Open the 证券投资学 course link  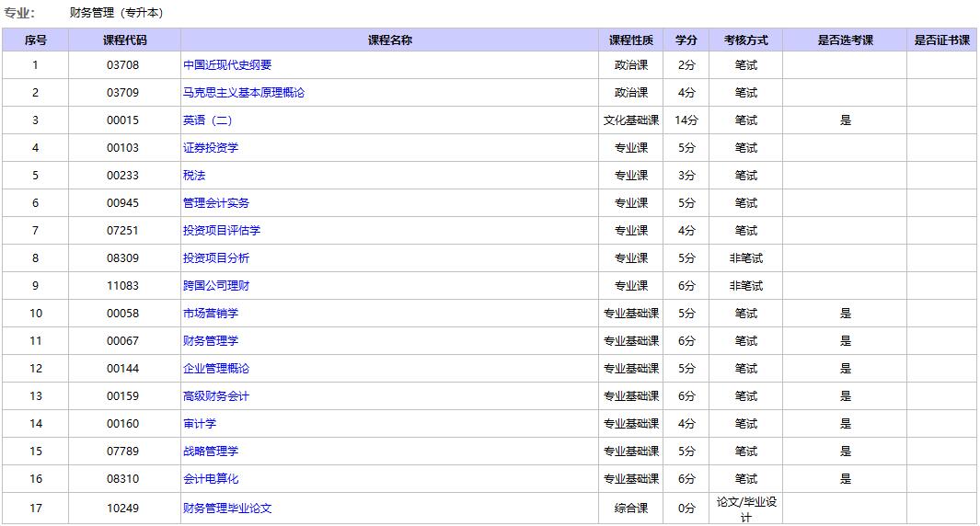pos(211,147)
